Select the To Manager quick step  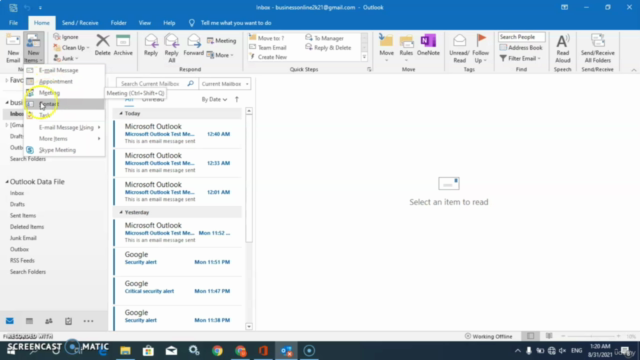(x=324, y=38)
